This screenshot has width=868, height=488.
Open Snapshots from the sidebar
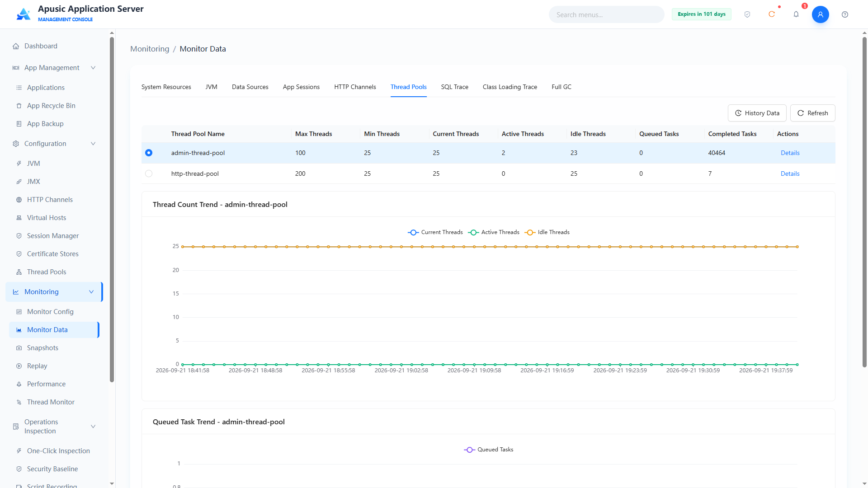click(x=42, y=348)
